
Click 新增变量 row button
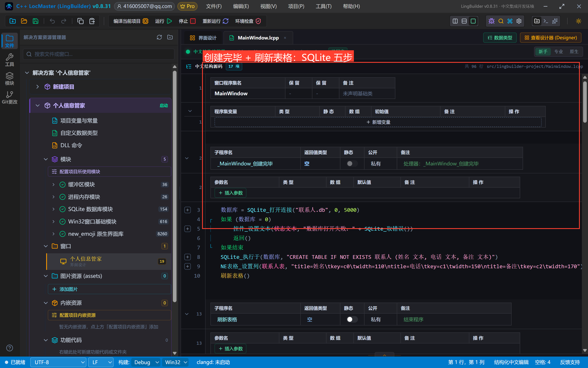point(378,122)
